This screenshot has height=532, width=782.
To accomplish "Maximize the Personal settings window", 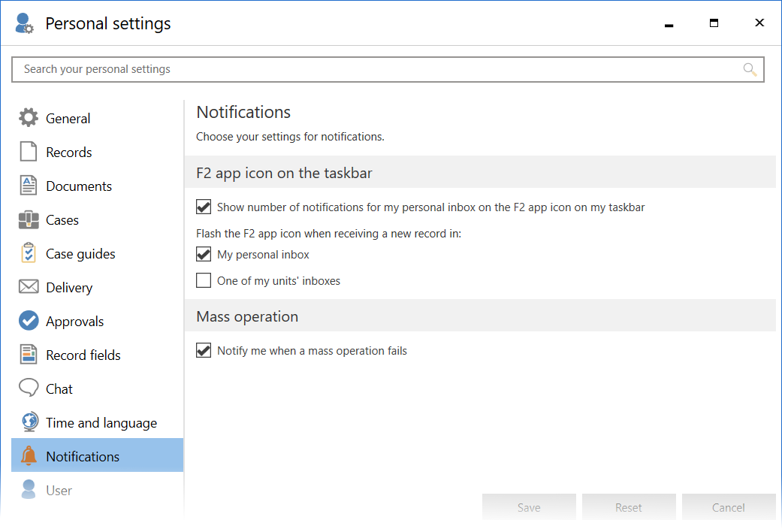I will point(714,23).
